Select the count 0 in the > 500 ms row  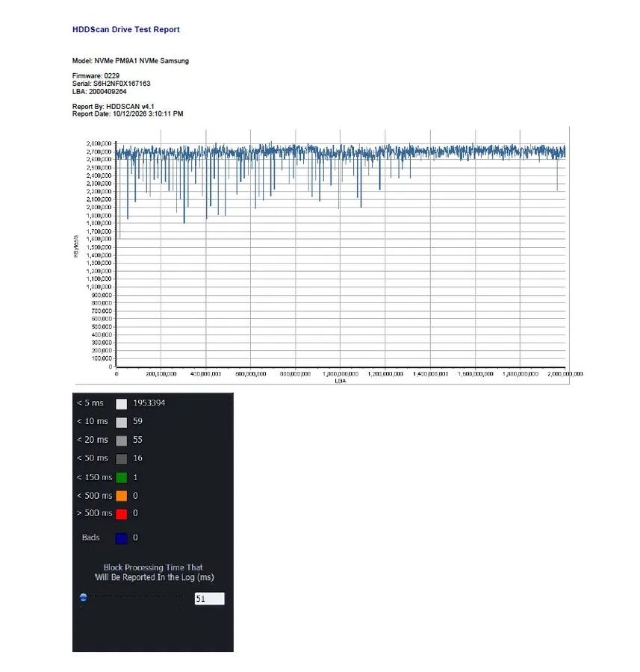(135, 513)
